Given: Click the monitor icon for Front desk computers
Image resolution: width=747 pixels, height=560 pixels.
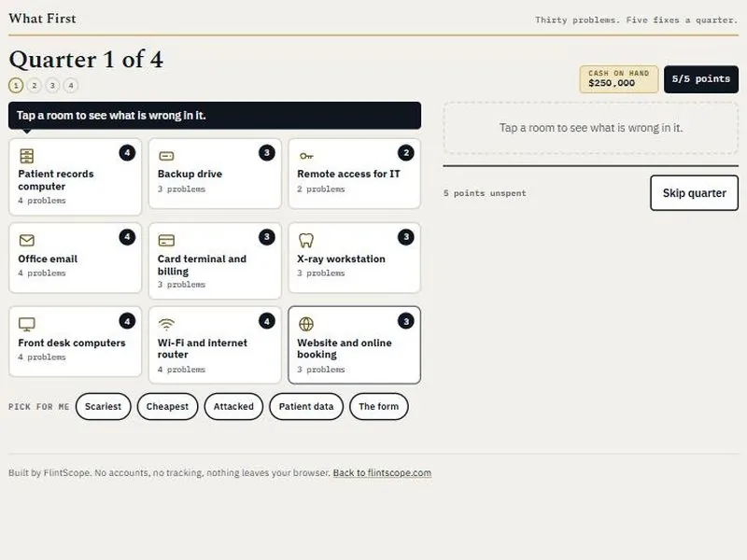Looking at the screenshot, I should coord(27,324).
